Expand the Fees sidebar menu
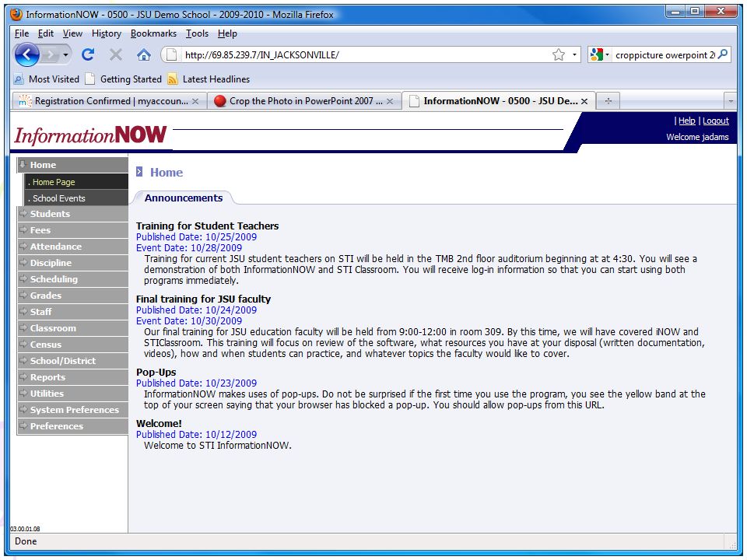Screen dimensions: 747x560 coord(73,230)
